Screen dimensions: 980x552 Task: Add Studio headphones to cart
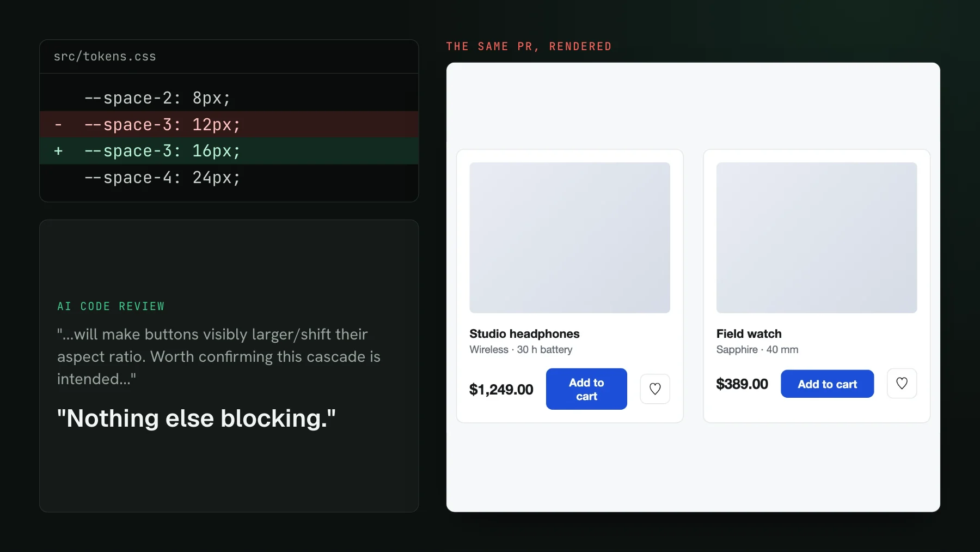coord(586,389)
